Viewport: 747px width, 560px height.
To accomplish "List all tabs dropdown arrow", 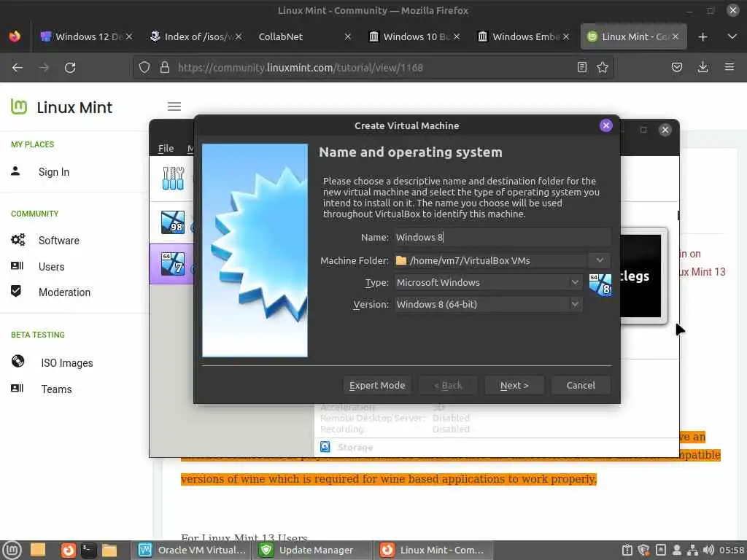I will coord(732,36).
